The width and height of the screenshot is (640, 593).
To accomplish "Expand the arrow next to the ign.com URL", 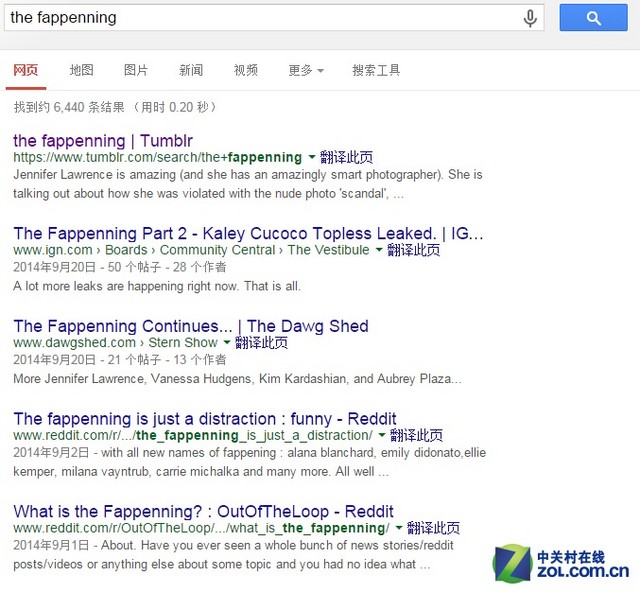I will pos(379,250).
